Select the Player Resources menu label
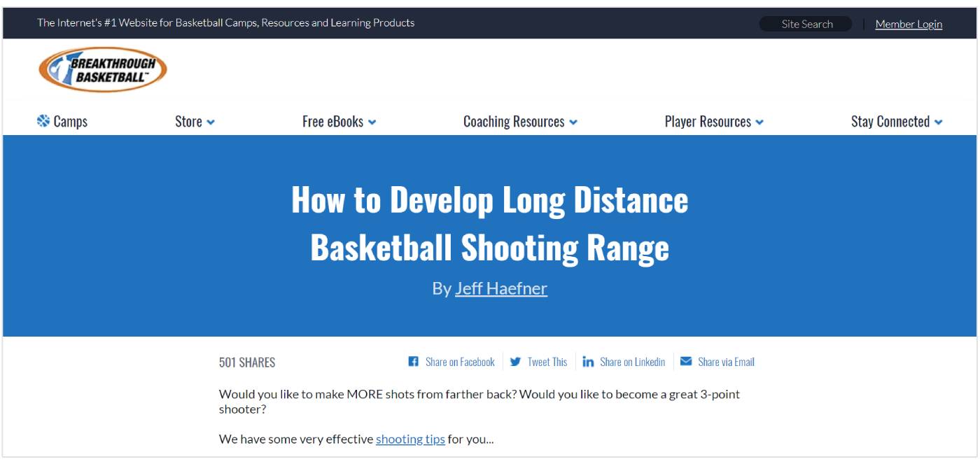 click(707, 122)
